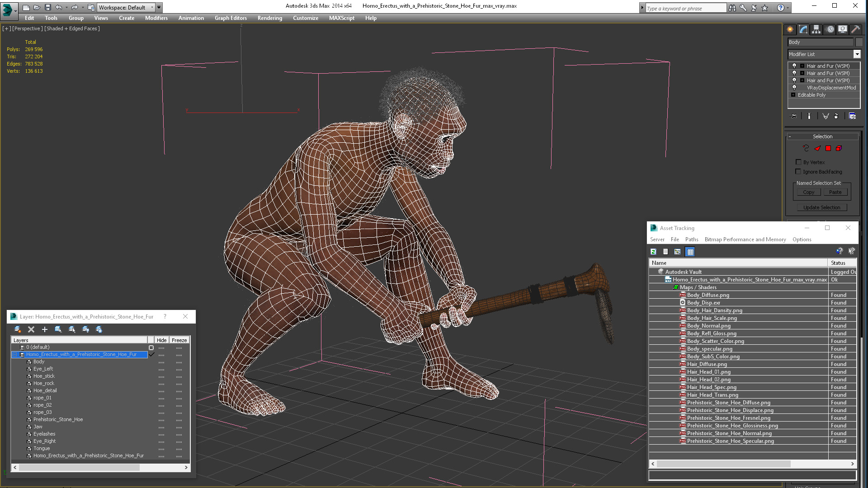Click the Redo icon in toolbar
Viewport: 868px width, 488px height.
73,7
